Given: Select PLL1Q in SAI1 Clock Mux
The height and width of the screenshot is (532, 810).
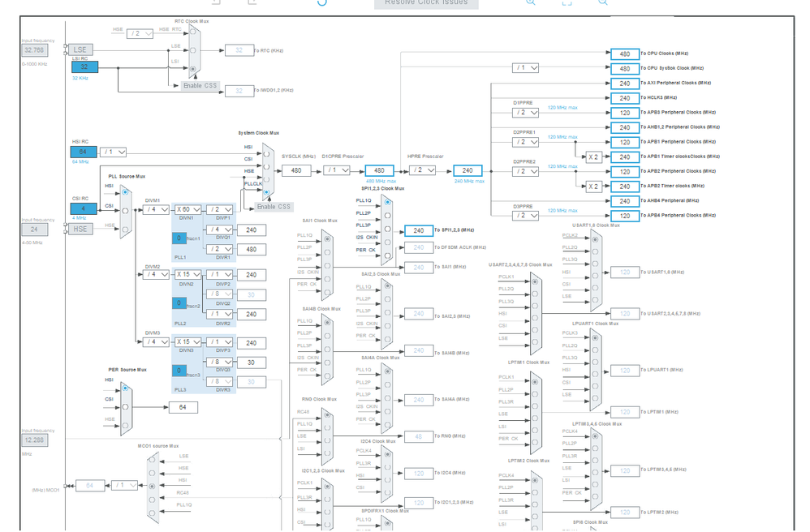Looking at the screenshot, I should (327, 239).
